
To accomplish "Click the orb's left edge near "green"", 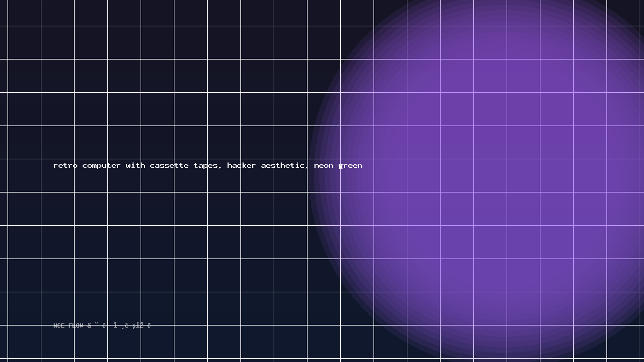I will [x=311, y=177].
